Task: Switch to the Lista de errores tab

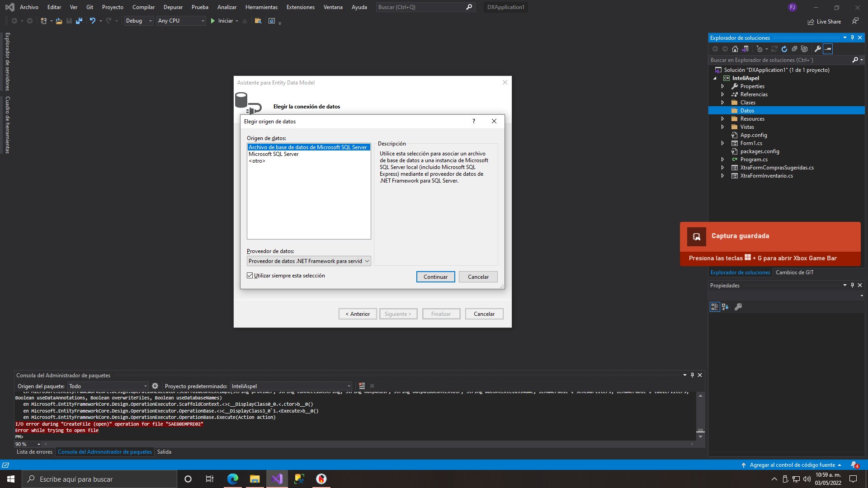Action: click(34, 452)
